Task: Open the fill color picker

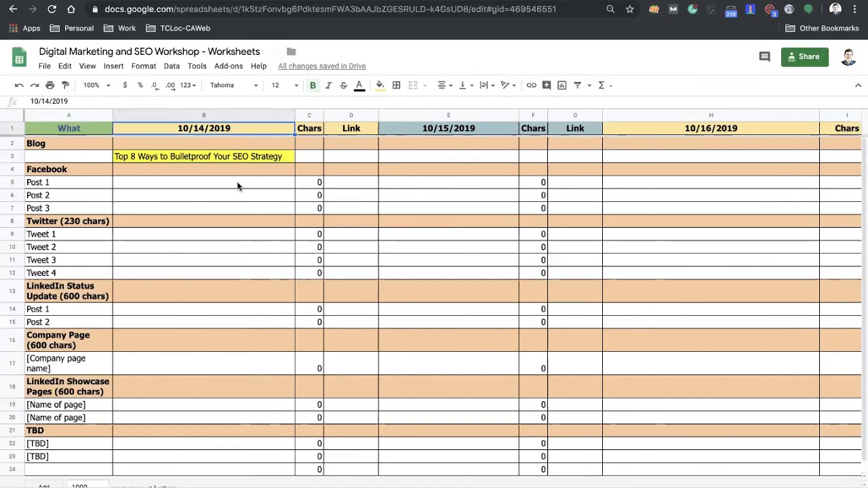Action: click(x=380, y=85)
